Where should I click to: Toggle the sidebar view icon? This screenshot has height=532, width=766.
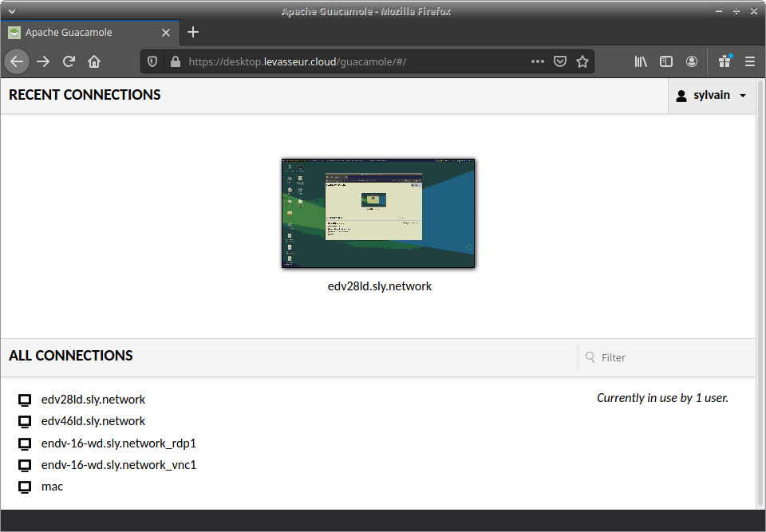click(x=665, y=61)
